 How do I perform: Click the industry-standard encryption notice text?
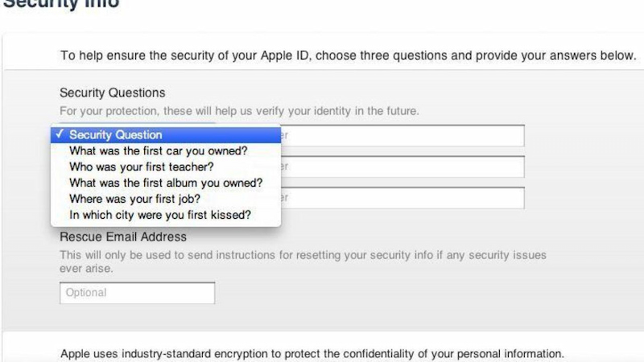pos(312,354)
